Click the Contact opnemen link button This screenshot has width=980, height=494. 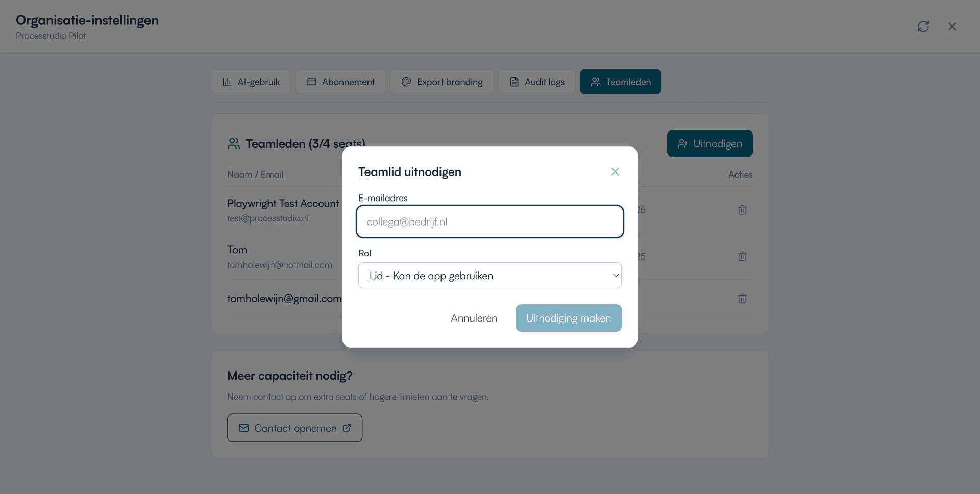click(295, 428)
